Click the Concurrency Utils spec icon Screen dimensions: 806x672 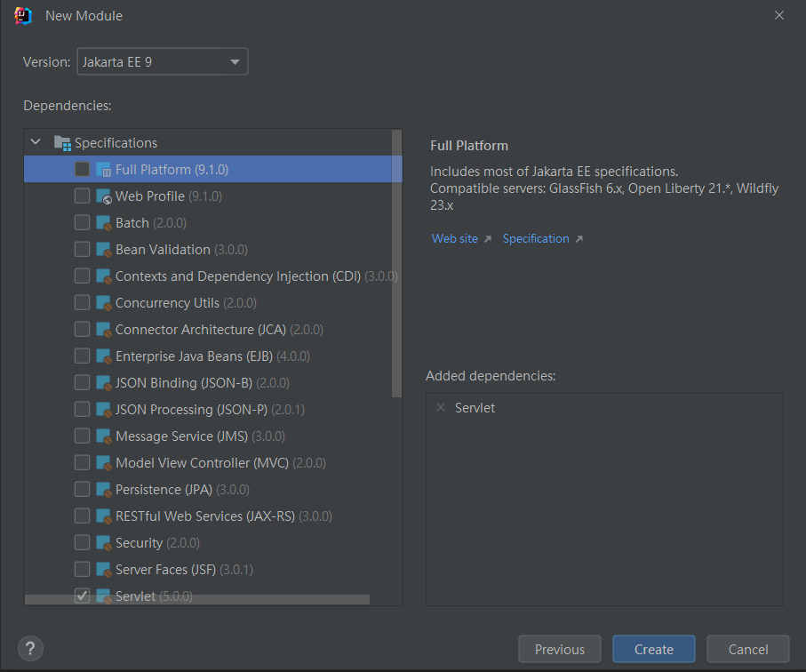[103, 303]
